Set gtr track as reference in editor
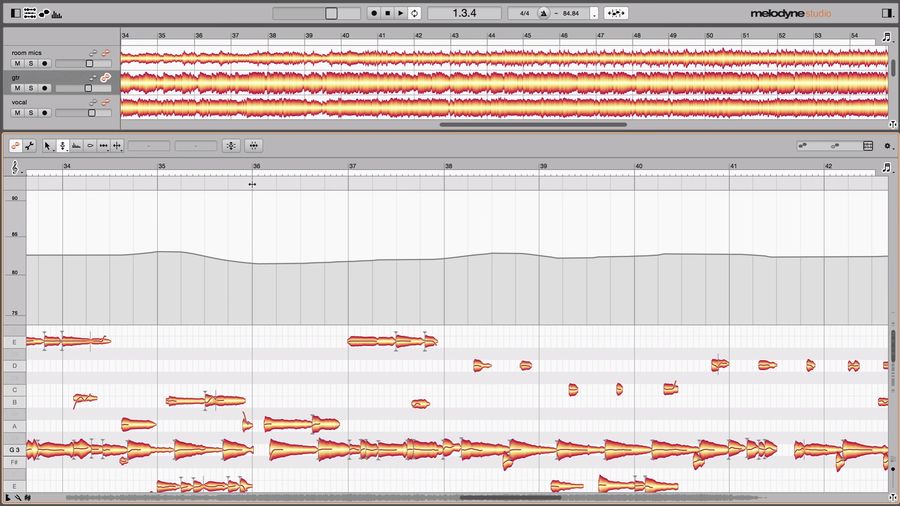Image resolution: width=900 pixels, height=506 pixels. 94,77
